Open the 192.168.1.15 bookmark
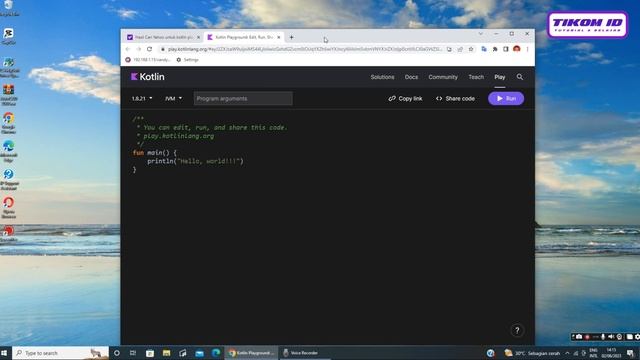Screen dimensions: 640x360 coord(147,60)
